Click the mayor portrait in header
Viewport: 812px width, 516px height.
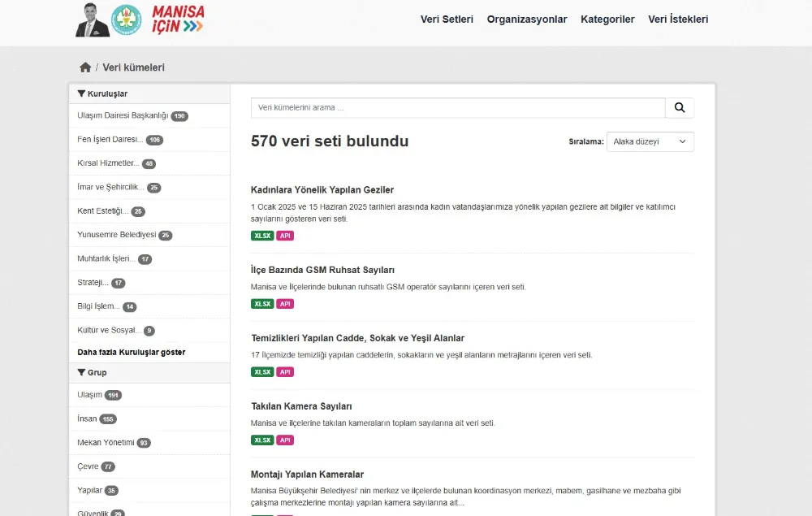pyautogui.click(x=92, y=20)
